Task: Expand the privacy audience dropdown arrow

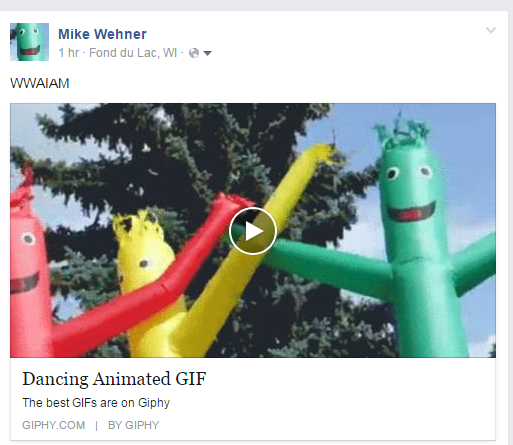Action: point(207,53)
